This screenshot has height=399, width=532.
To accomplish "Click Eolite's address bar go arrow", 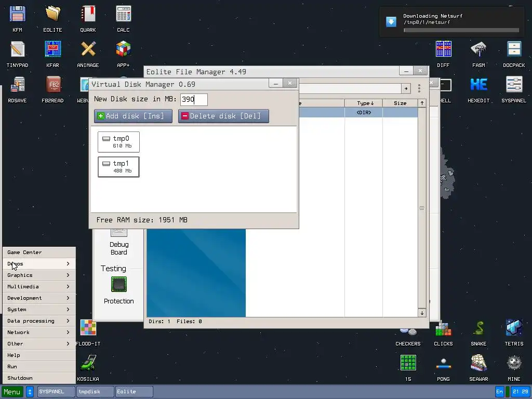I will click(x=406, y=88).
